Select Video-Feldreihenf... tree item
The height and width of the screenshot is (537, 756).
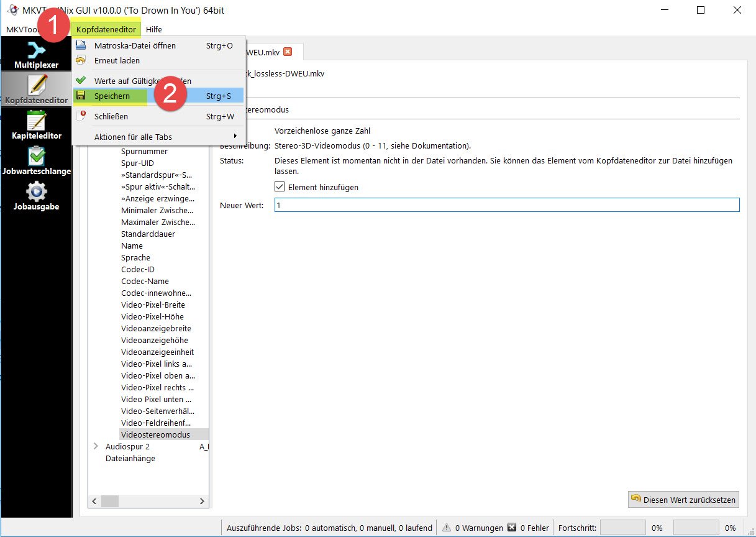[157, 423]
